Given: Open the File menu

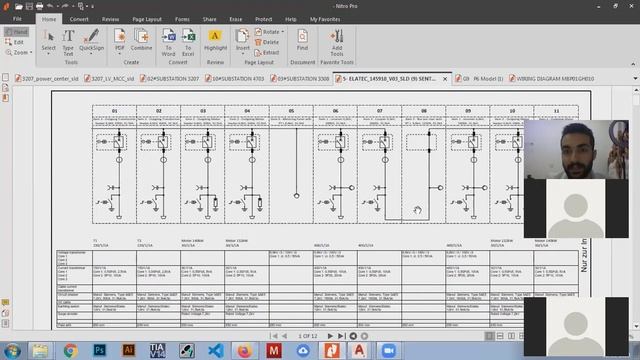Looking at the screenshot, I should (x=17, y=19).
